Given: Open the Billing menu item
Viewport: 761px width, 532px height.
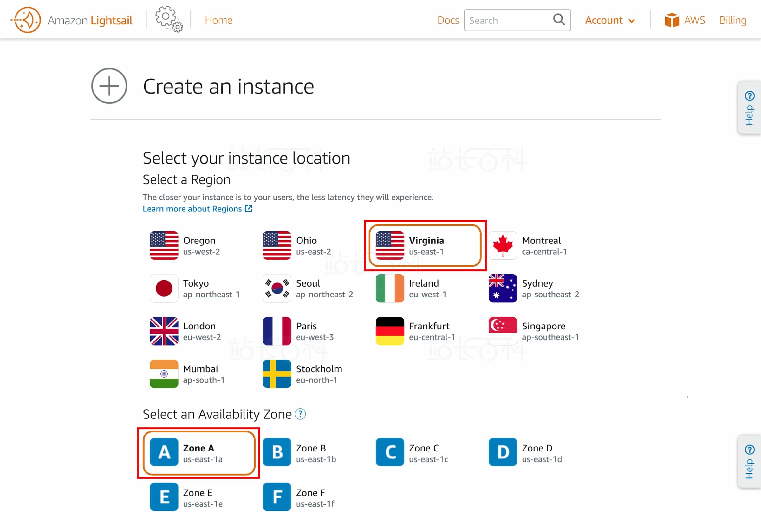Looking at the screenshot, I should [733, 20].
